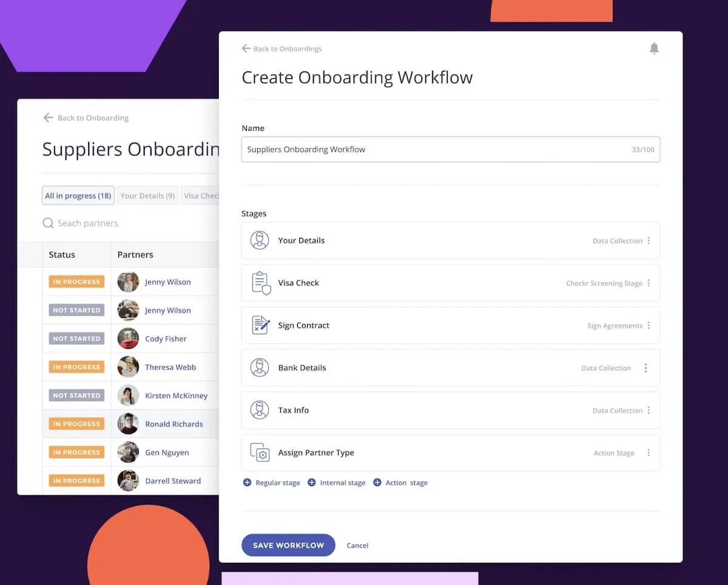Cancel the workflow creation
Image resolution: width=728 pixels, height=585 pixels.
357,546
